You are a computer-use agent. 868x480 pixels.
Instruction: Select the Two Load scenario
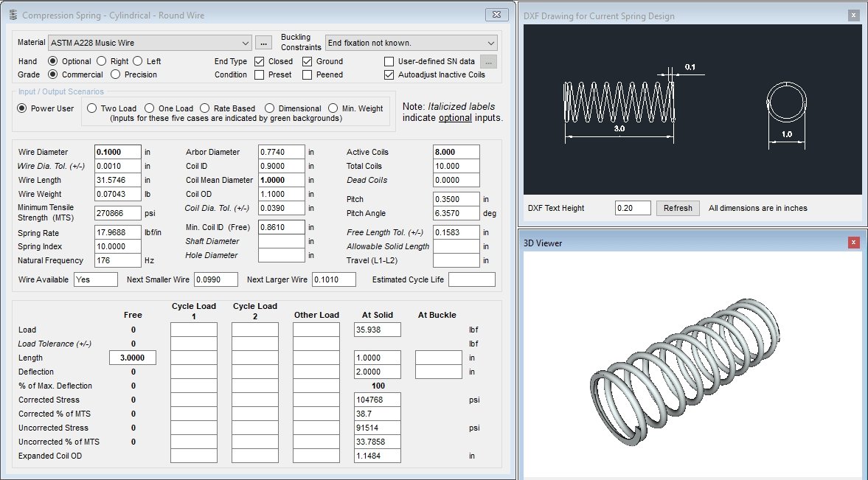[x=92, y=108]
